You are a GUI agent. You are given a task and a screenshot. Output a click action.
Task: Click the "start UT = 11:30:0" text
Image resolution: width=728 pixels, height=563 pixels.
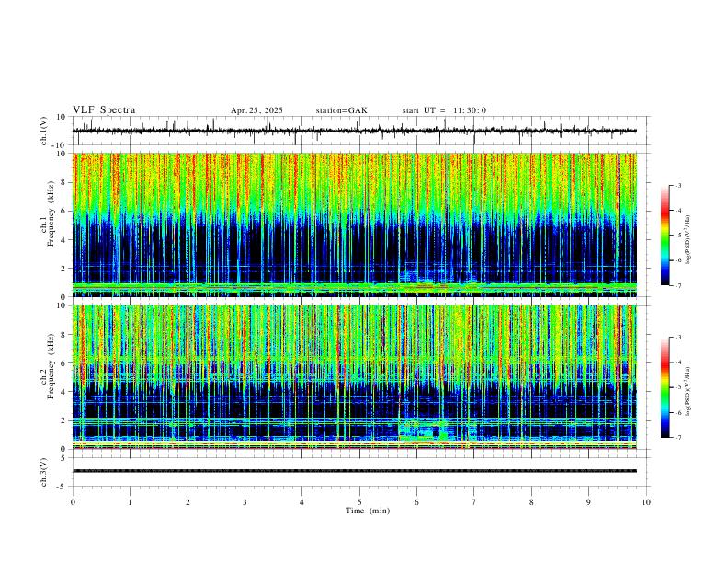444,110
